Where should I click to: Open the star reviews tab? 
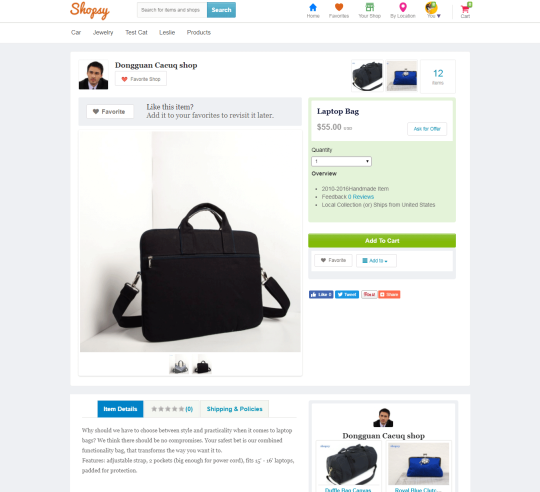coord(172,409)
